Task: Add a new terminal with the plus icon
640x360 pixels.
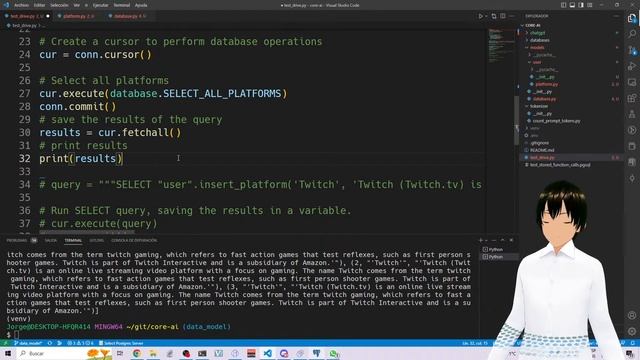Action: (x=481, y=240)
